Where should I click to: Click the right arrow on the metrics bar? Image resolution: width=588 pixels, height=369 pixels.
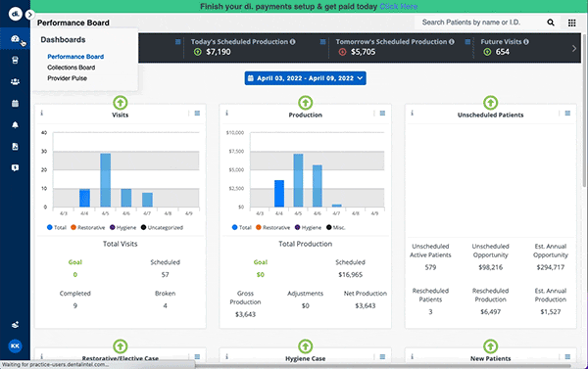pos(573,48)
